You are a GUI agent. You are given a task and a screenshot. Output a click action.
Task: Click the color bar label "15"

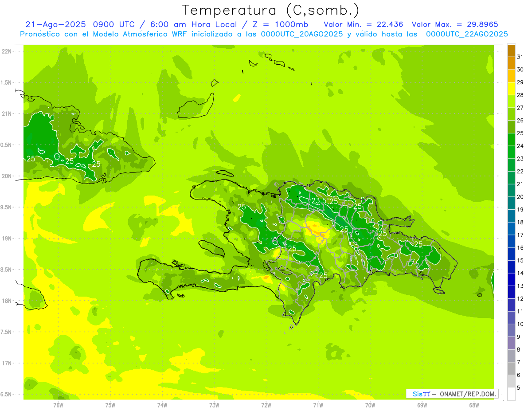520,260
